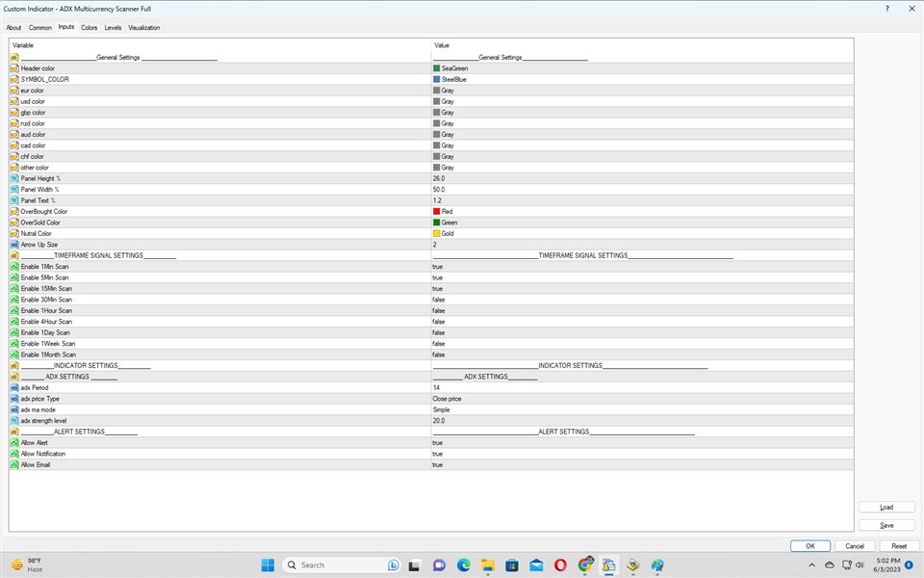Click the Reset button
The height and width of the screenshot is (578, 924).
[899, 546]
